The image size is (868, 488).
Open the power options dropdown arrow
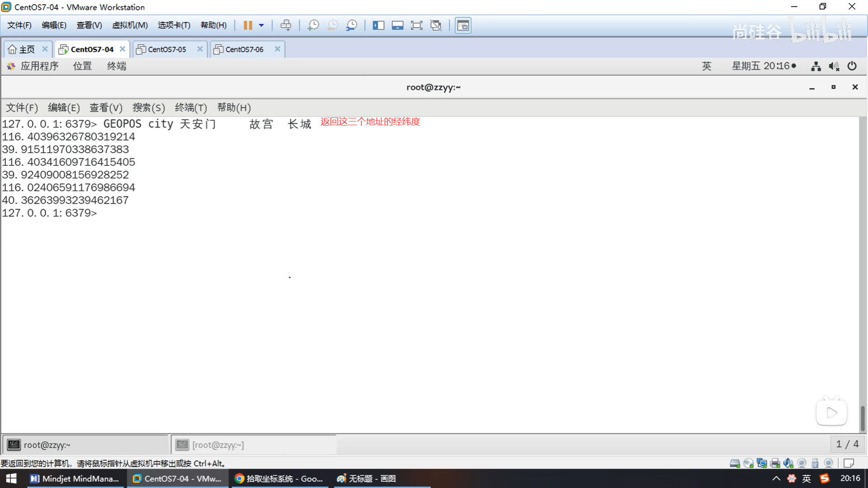click(261, 25)
